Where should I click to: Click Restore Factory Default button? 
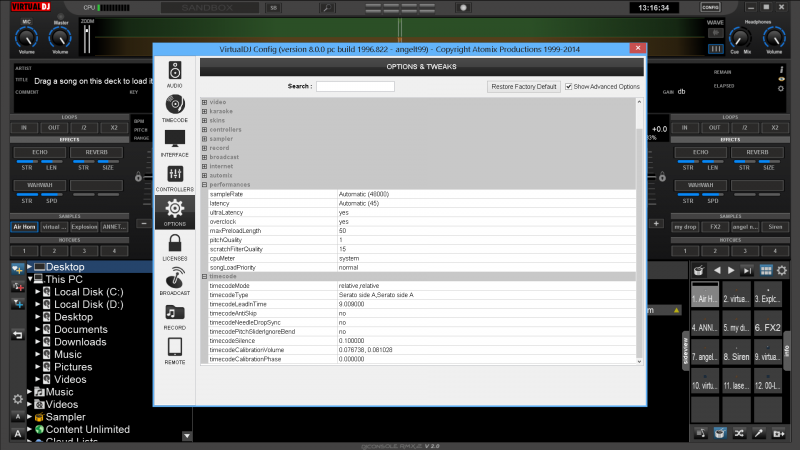click(524, 87)
